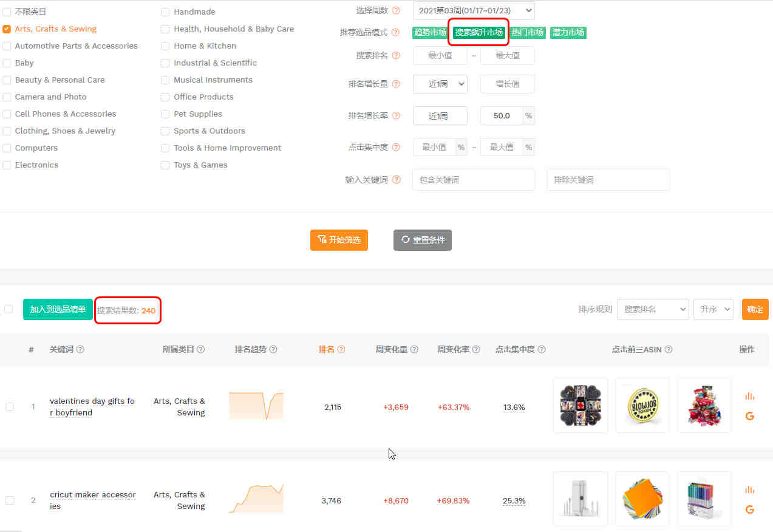773x532 pixels.
Task: Open the explosion photo box ASIN thumbnail
Action: 580,406
